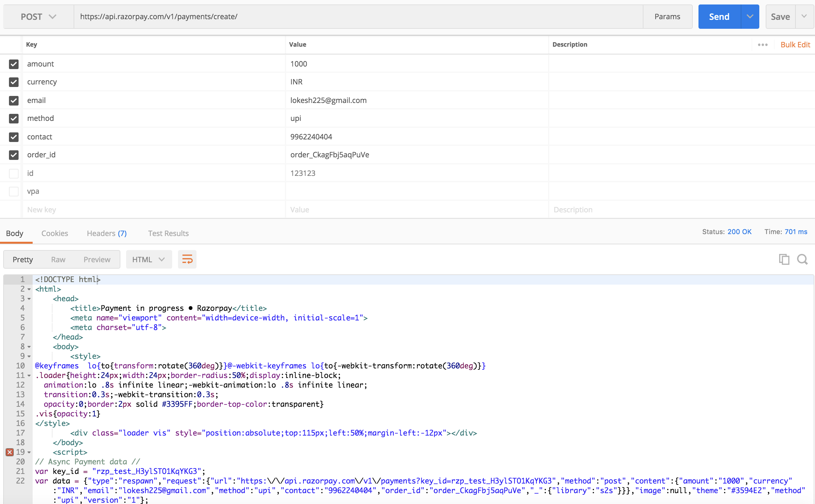The image size is (815, 504).
Task: Search within the response body
Action: click(802, 259)
